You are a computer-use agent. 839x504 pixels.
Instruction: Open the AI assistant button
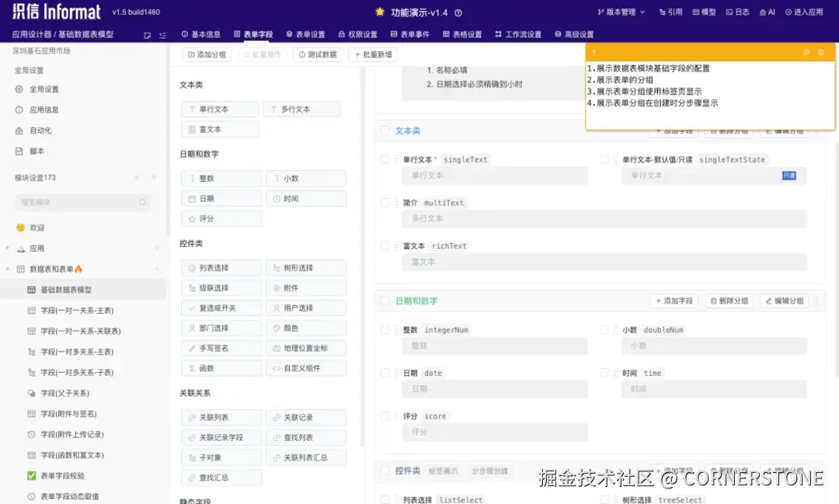click(x=768, y=12)
